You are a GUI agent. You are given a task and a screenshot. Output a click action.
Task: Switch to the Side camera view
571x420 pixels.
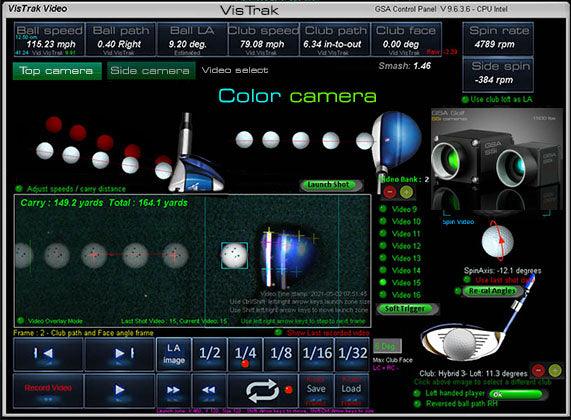pos(151,71)
